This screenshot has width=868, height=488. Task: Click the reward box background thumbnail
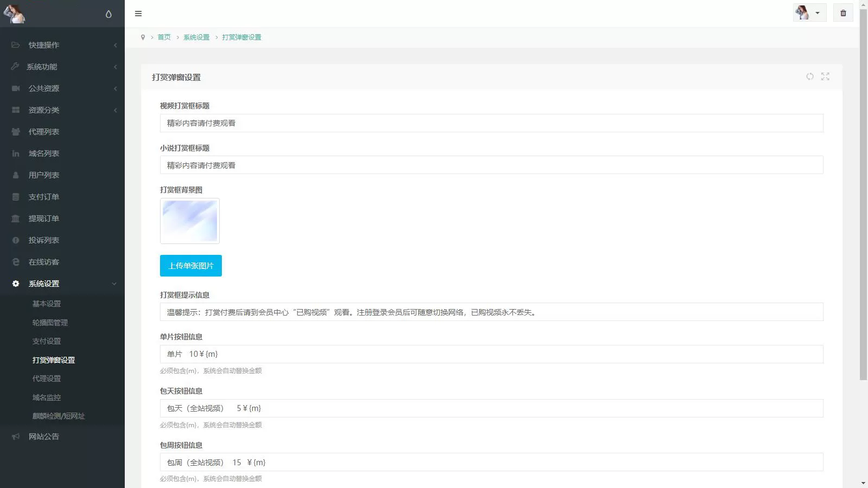pos(189,221)
